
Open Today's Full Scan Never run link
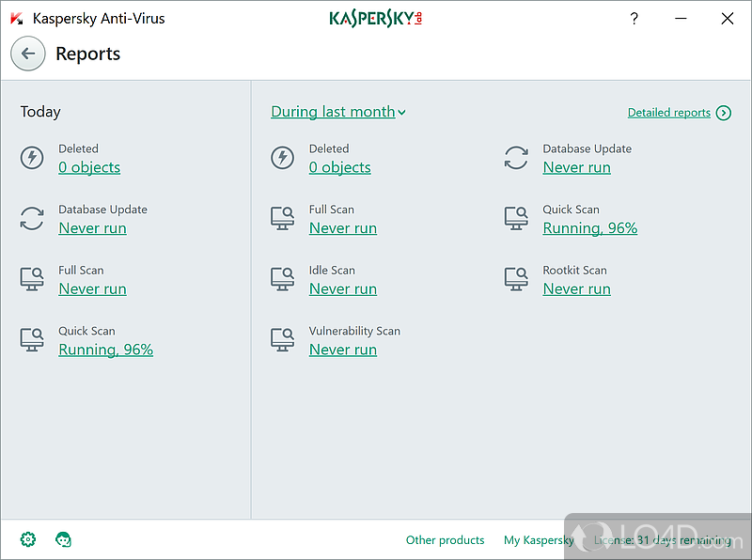(92, 289)
